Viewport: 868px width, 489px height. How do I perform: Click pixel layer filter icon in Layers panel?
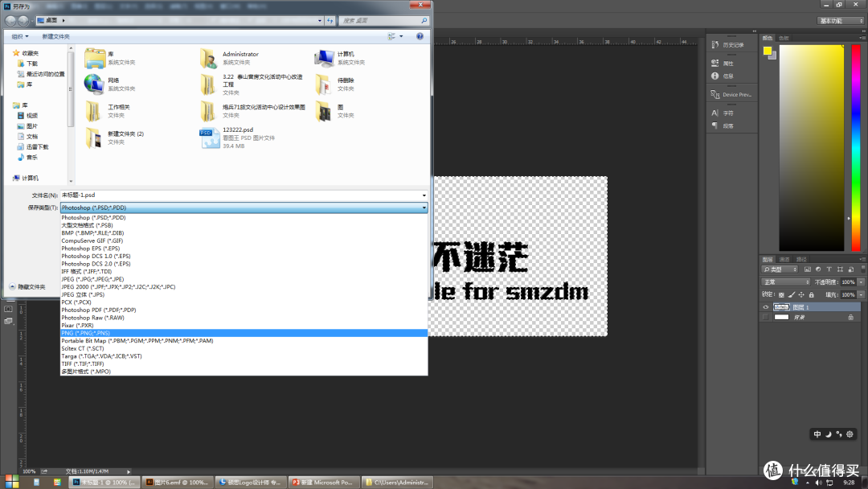(x=808, y=269)
